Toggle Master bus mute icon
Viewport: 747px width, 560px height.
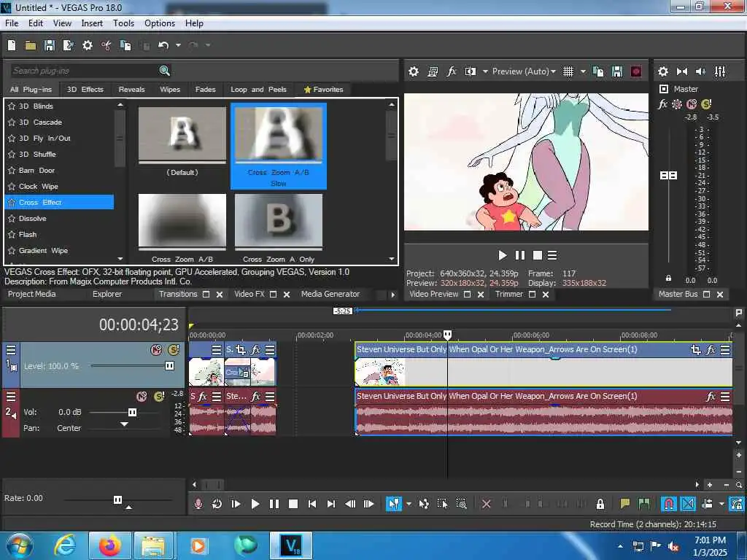(692, 104)
